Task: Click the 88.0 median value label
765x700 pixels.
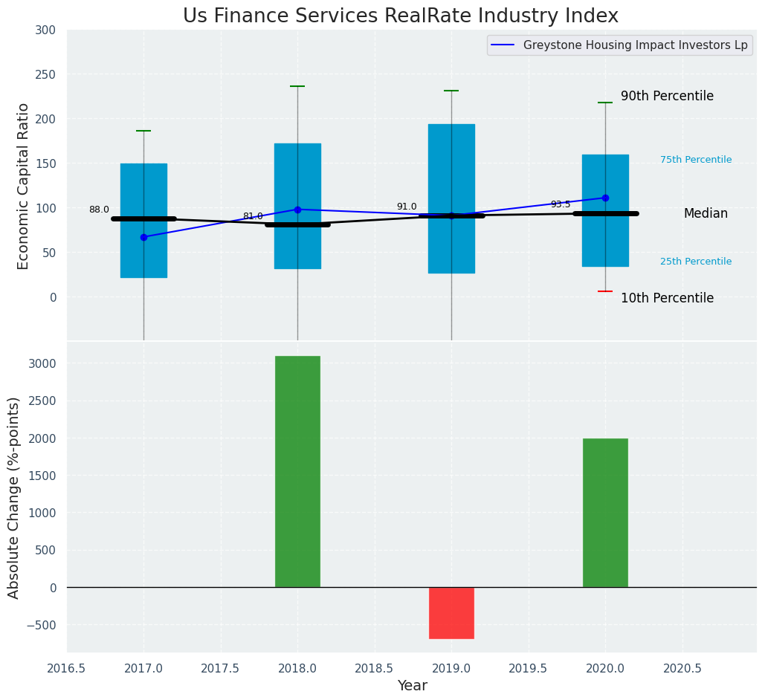Action: (99, 210)
